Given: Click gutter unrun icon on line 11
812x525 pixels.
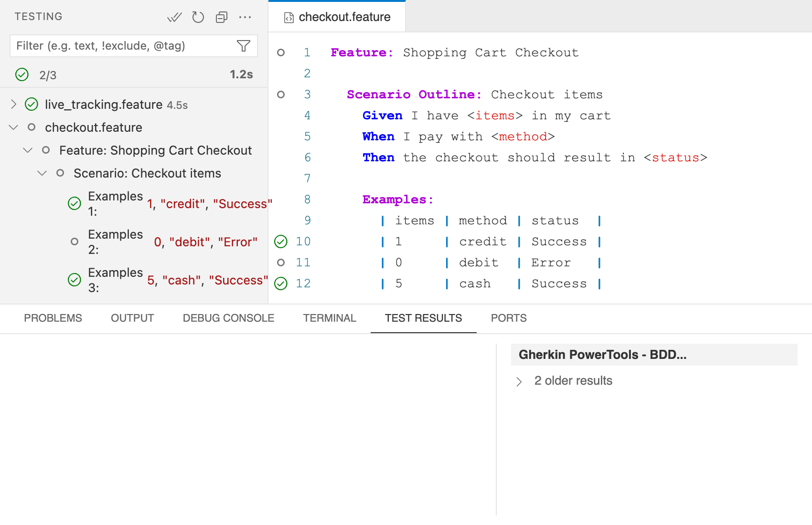Looking at the screenshot, I should tap(281, 262).
